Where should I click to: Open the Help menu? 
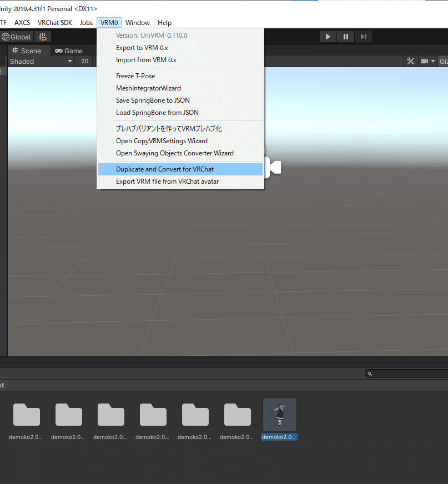tap(164, 23)
